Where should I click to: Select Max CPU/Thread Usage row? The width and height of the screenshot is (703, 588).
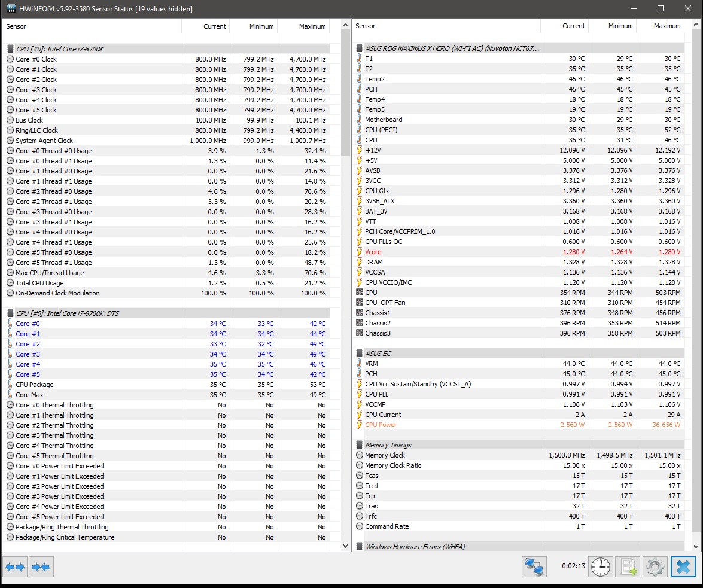[x=166, y=273]
